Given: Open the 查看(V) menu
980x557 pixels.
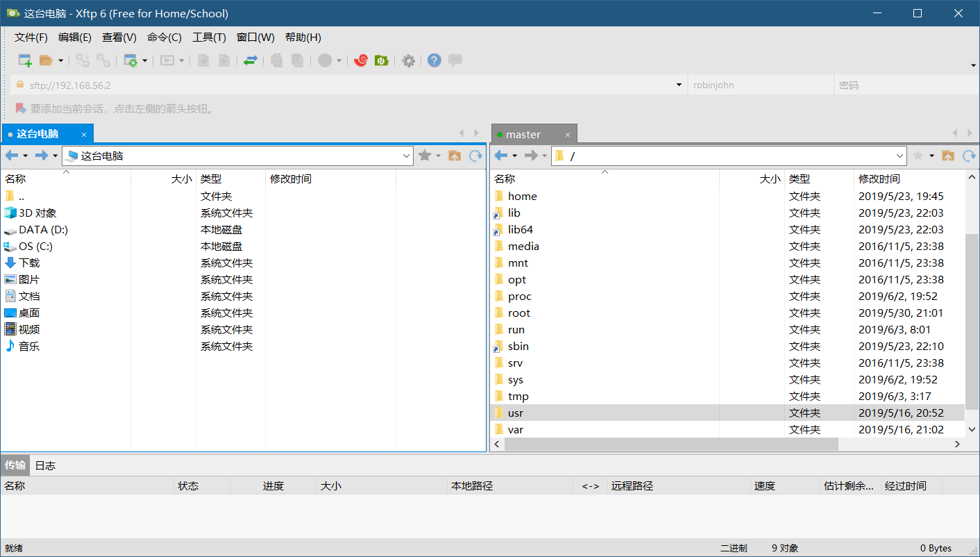Looking at the screenshot, I should [x=119, y=38].
